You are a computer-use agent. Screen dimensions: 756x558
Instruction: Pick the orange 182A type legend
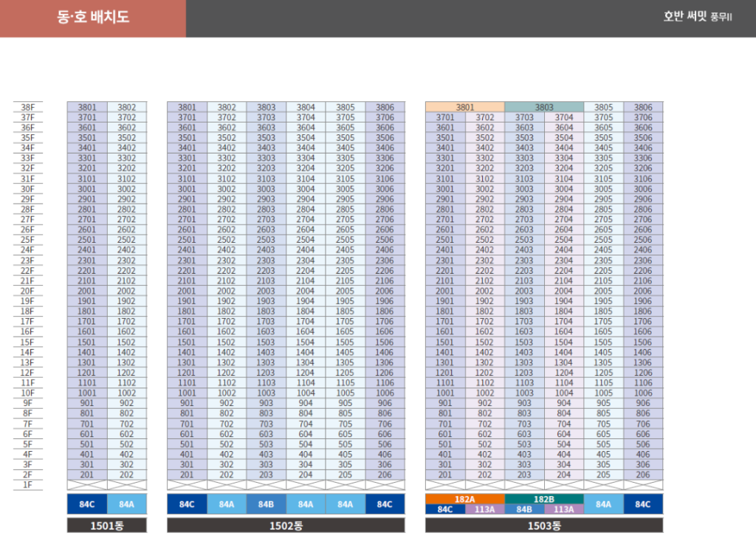tap(465, 499)
